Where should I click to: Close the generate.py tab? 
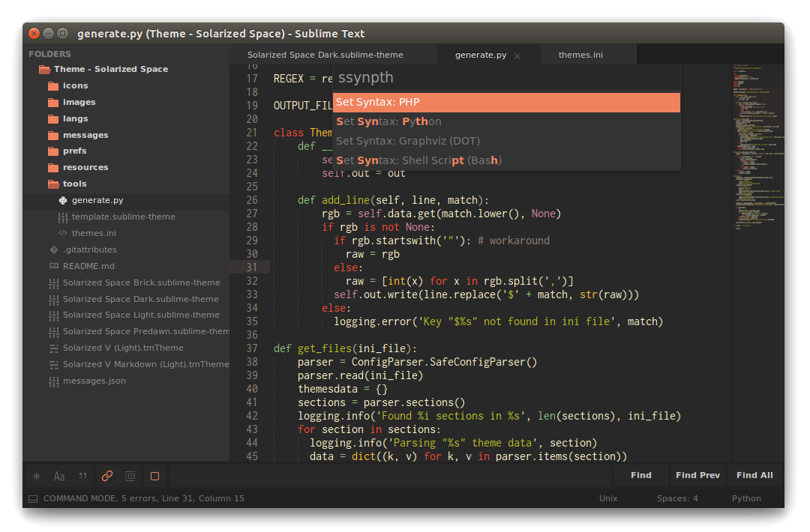[x=517, y=55]
